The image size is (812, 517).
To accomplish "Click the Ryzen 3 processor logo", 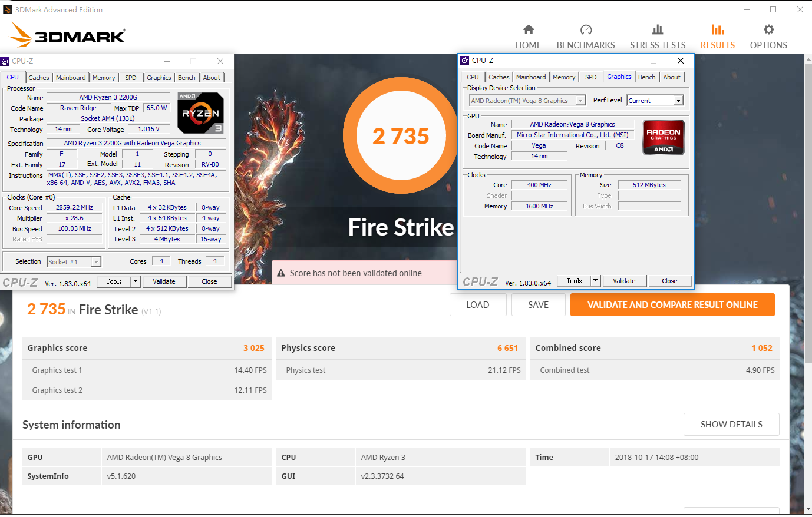I will [x=201, y=112].
